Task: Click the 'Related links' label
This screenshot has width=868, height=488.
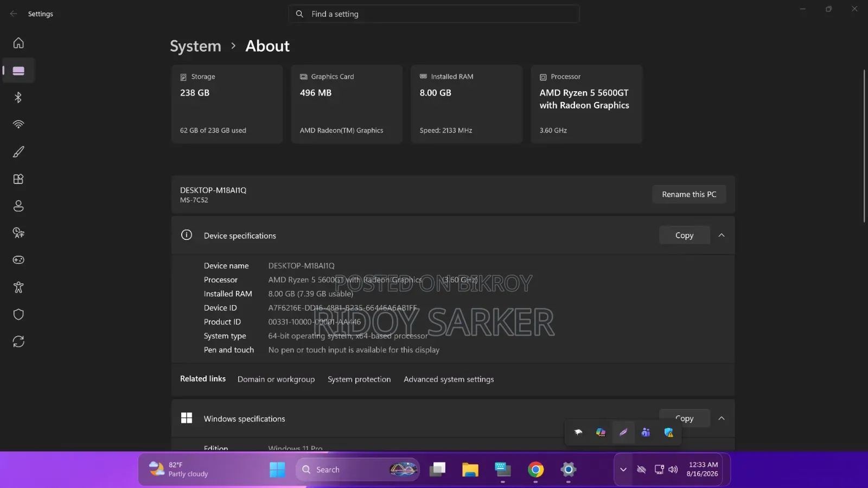Action: 203,379
